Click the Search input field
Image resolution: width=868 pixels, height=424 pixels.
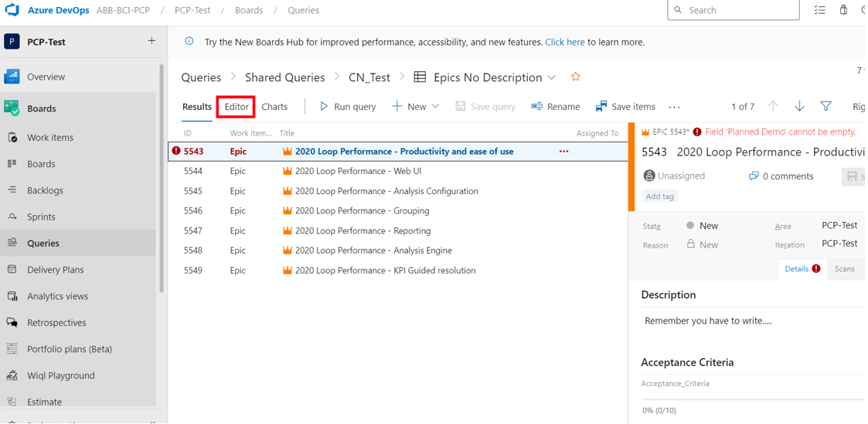click(x=733, y=10)
